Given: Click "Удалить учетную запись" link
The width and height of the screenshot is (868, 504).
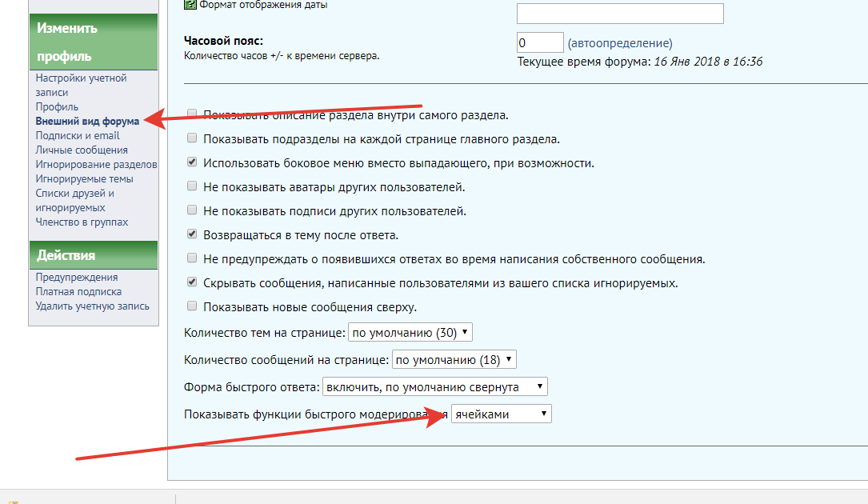Looking at the screenshot, I should [x=92, y=306].
